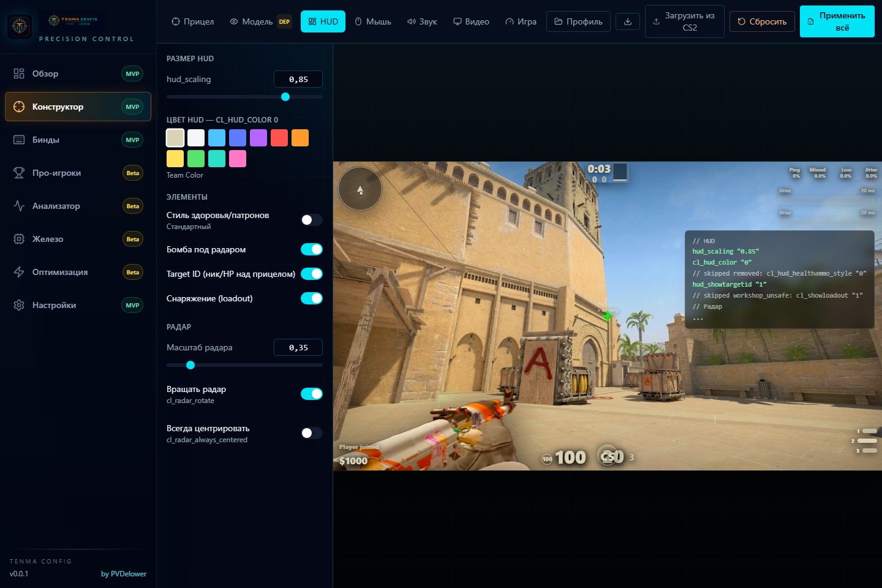Click the Конструктор crosshair icon
Image resolution: width=882 pixels, height=588 pixels.
pyautogui.click(x=19, y=107)
